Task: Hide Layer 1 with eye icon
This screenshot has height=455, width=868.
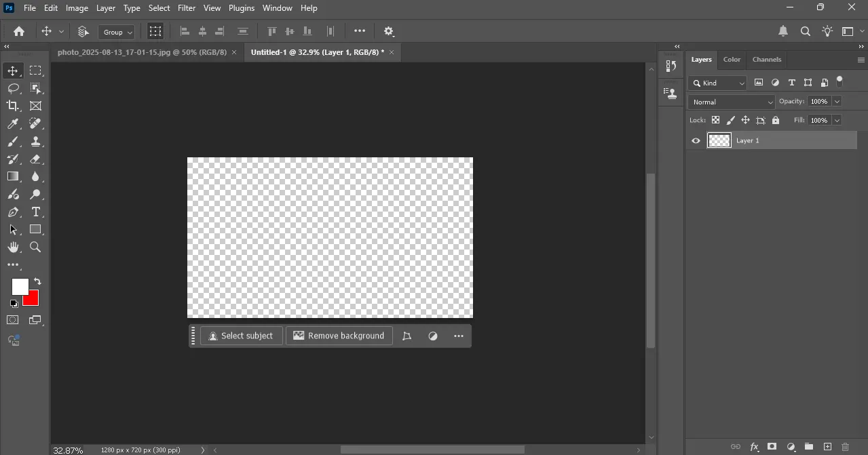Action: click(x=696, y=140)
